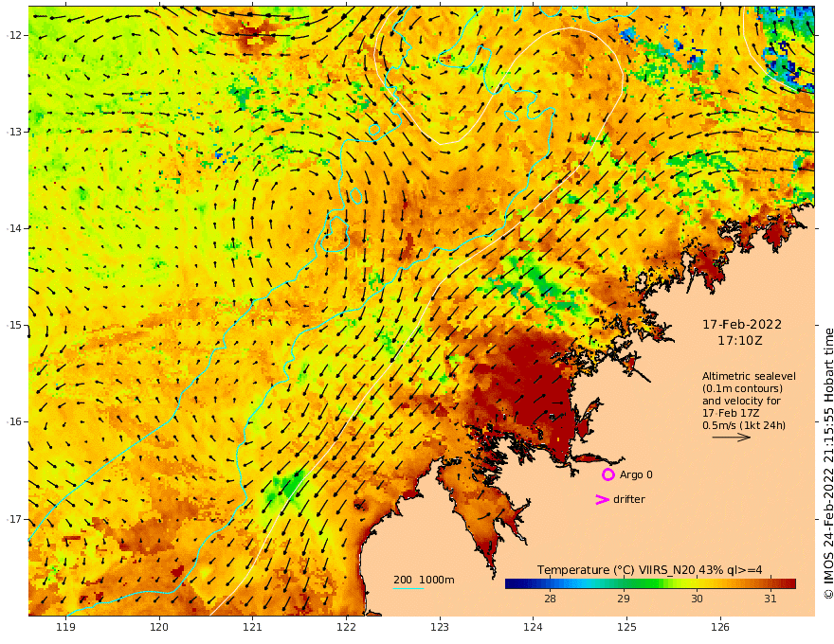
Task: Click the magenta drifter arrow legend marker
Action: [x=602, y=499]
